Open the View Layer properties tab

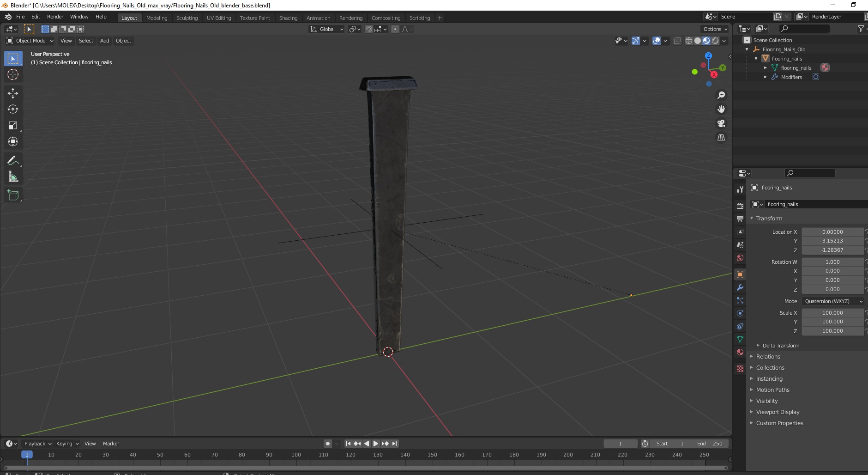point(740,232)
